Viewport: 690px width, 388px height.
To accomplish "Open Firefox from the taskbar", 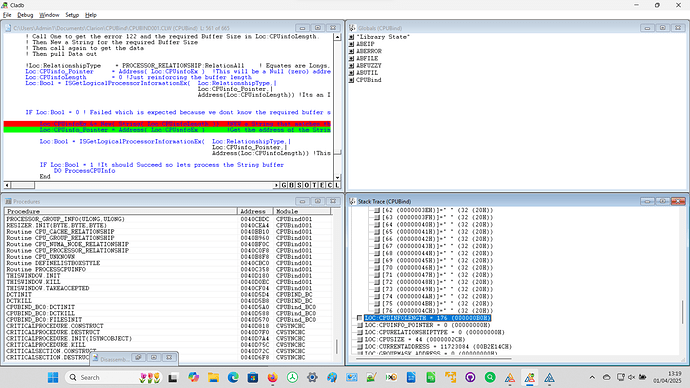I will 273,377.
